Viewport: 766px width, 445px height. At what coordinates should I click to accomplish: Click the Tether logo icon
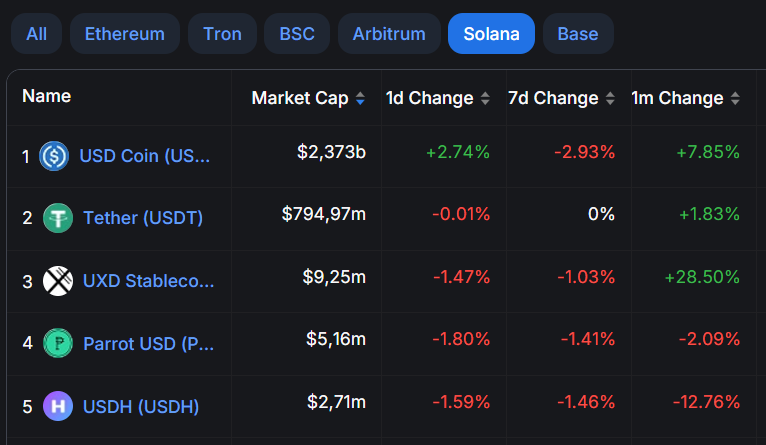tap(58, 218)
